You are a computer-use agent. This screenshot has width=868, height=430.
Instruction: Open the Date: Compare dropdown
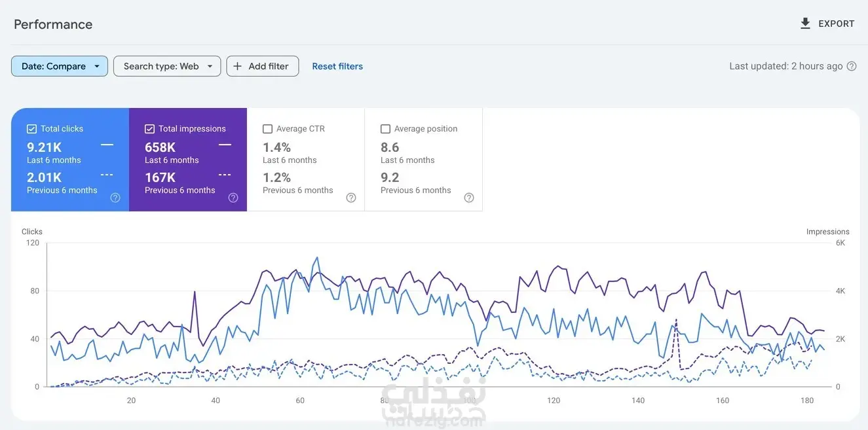click(60, 66)
